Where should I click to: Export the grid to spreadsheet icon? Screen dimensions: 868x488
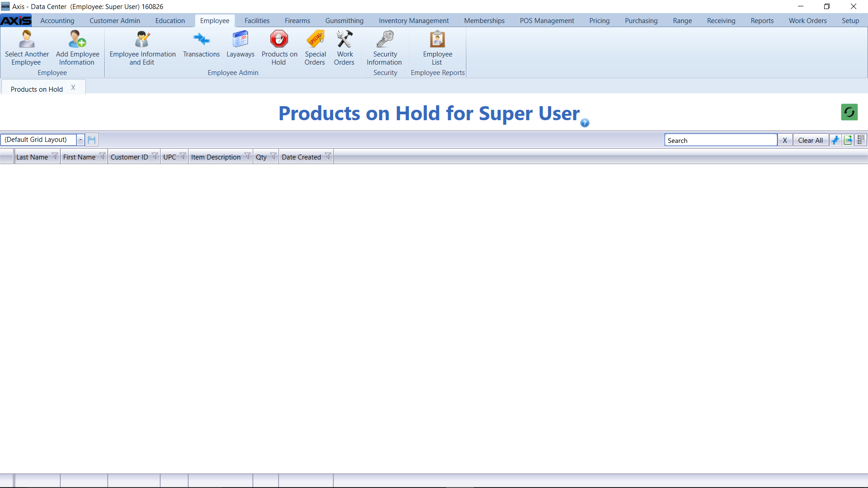[848, 140]
